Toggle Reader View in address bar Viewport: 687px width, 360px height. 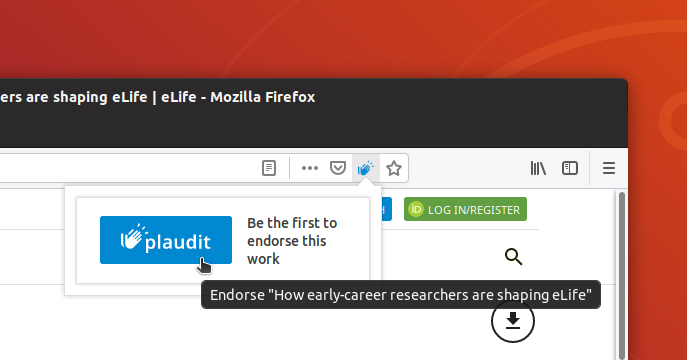(269, 168)
